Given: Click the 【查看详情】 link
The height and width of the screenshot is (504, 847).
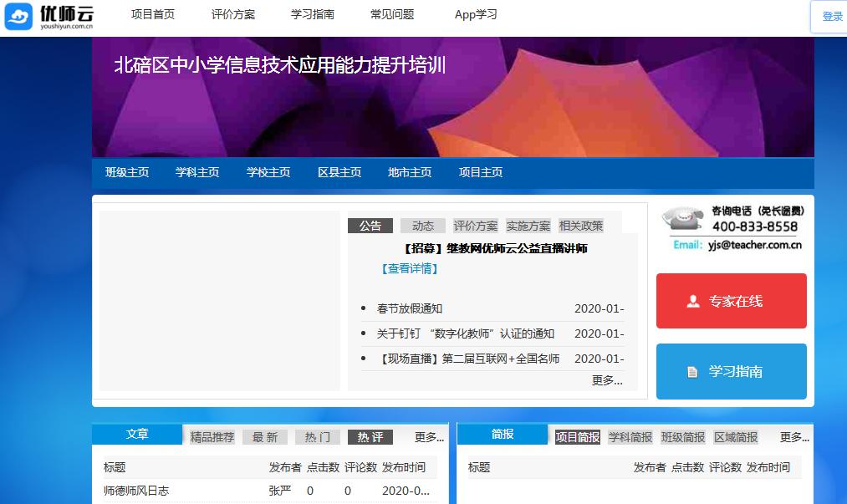Looking at the screenshot, I should click(410, 269).
